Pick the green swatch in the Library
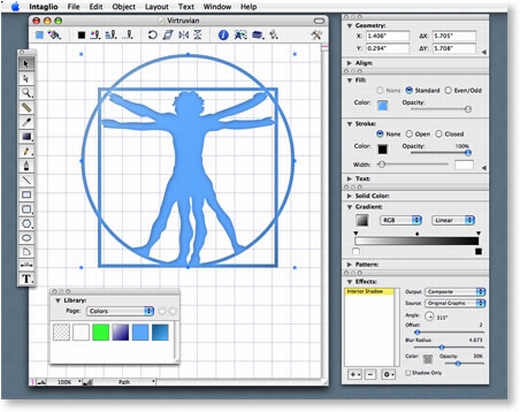 point(100,332)
